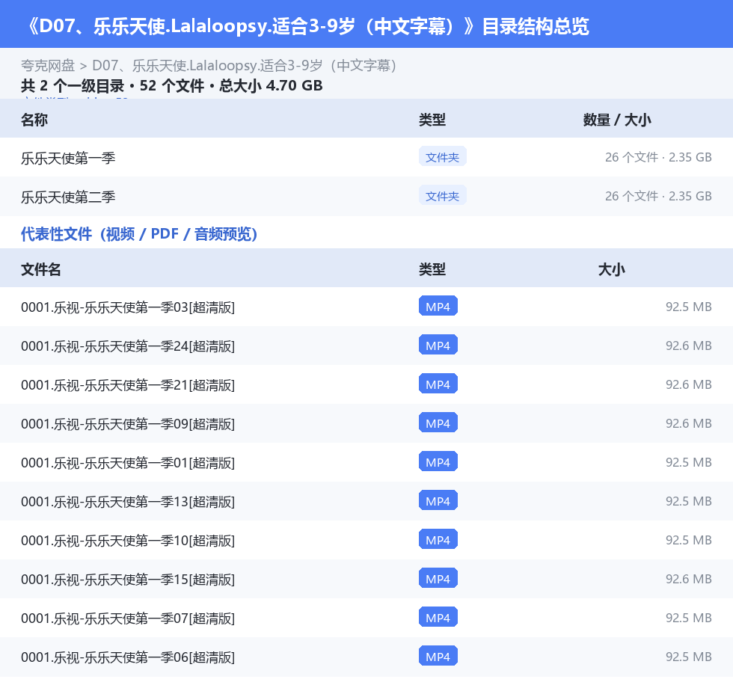The image size is (733, 700).
Task: Click size 92.5 MB of episode 07
Action: (689, 617)
